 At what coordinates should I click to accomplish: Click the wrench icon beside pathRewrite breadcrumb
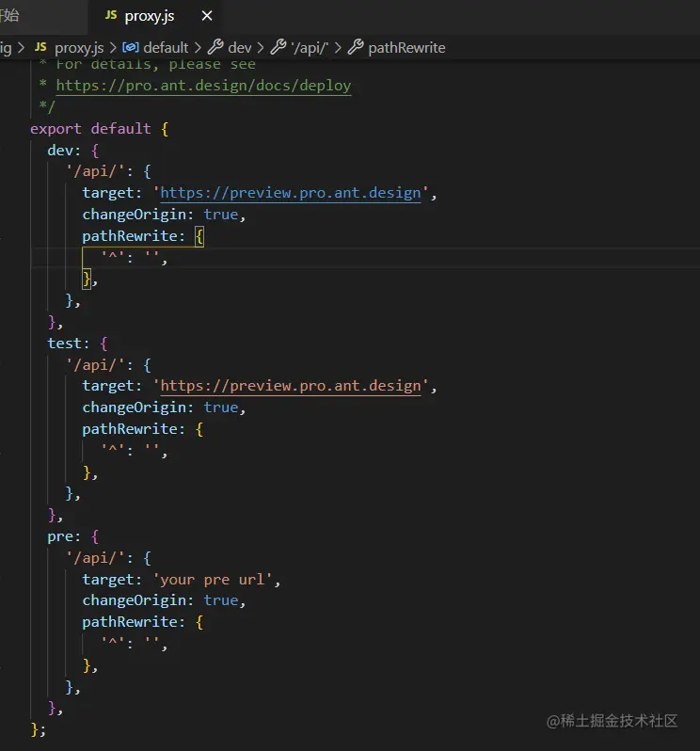coord(356,47)
